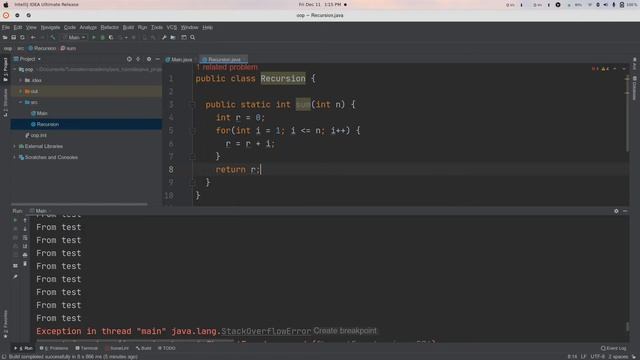Image resolution: width=640 pixels, height=360 pixels.
Task: Click the Rerun icon in Run panel
Action: tap(15, 220)
